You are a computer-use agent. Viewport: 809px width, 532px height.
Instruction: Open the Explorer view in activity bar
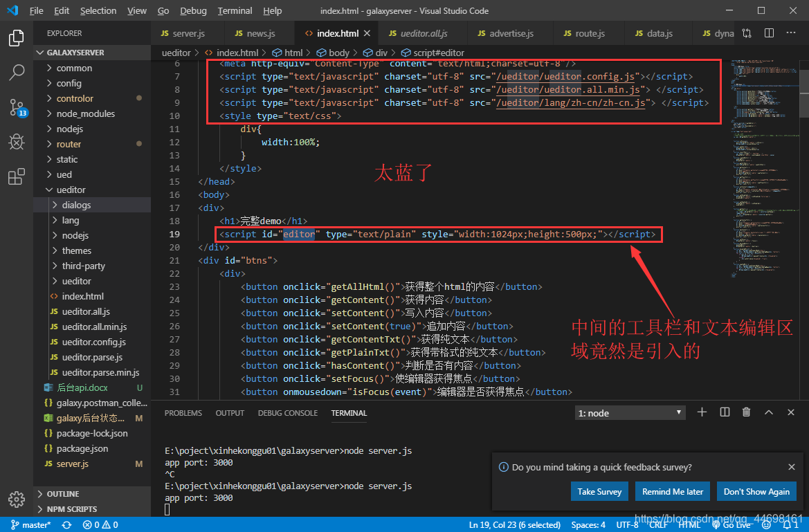point(17,38)
